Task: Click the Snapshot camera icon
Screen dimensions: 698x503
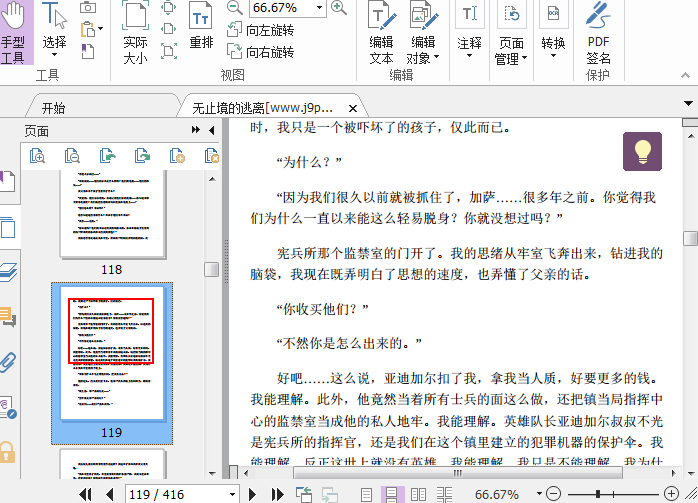Action: pos(88,7)
